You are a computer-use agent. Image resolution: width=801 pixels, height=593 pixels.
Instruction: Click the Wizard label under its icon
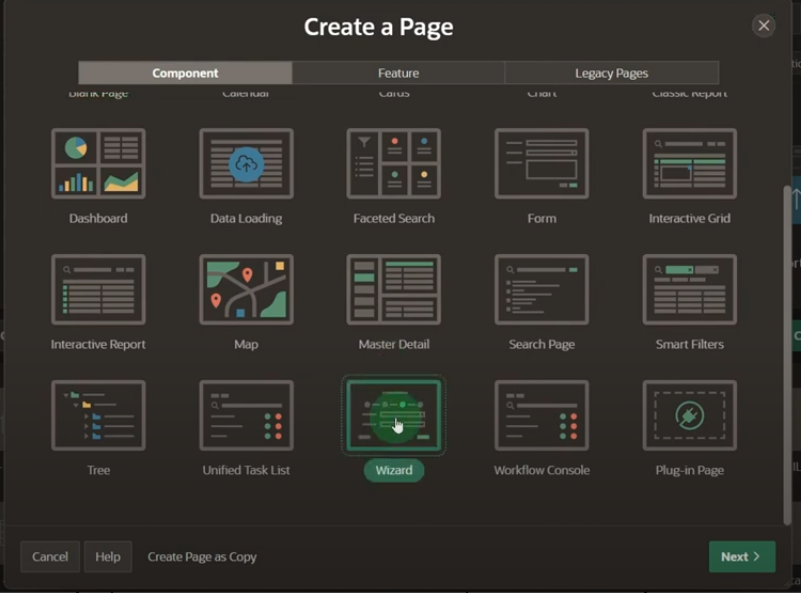[x=394, y=470]
